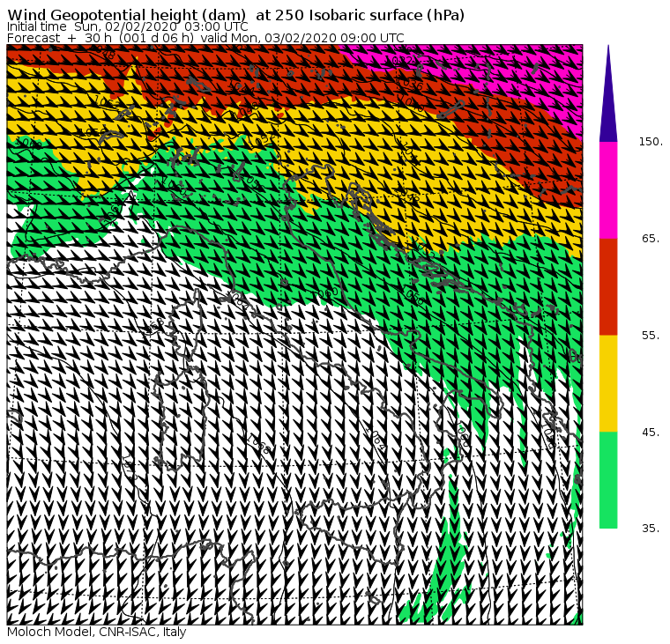Viewport: 670px width, 644px height.
Task: Click the colorbar label '150.'
Action: 651,142
